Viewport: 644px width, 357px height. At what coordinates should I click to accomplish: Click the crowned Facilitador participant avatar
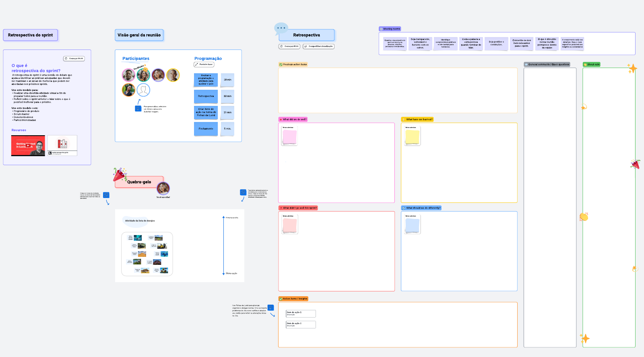[143, 75]
